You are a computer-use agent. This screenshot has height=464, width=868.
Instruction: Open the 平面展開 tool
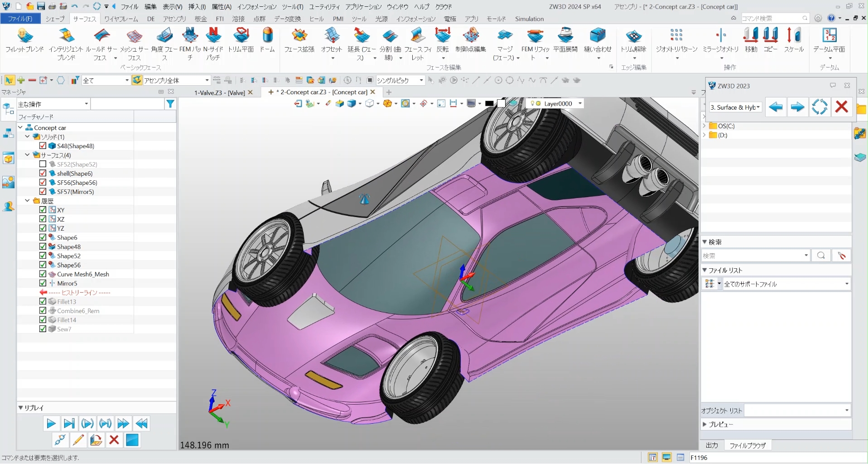coord(565,41)
